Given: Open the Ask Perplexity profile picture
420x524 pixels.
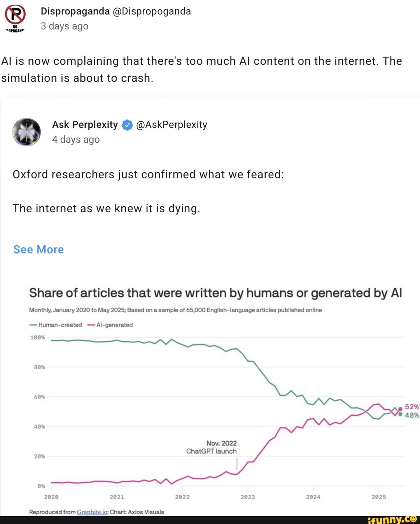Looking at the screenshot, I should pyautogui.click(x=26, y=132).
